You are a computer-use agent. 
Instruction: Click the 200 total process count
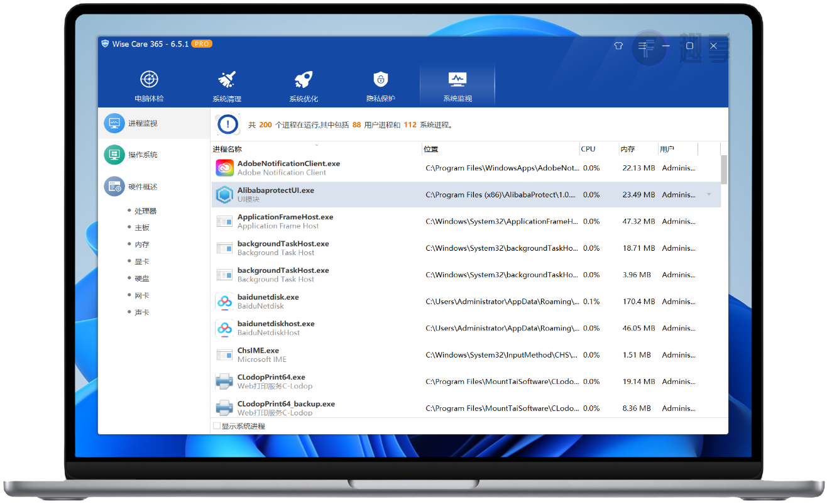point(265,125)
